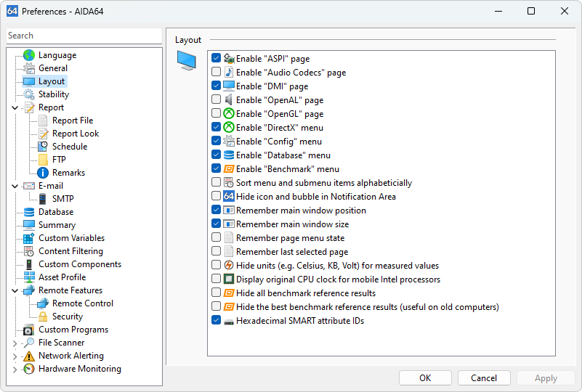The height and width of the screenshot is (392, 582).
Task: Click the Custom Programs icon
Action: 29,330
